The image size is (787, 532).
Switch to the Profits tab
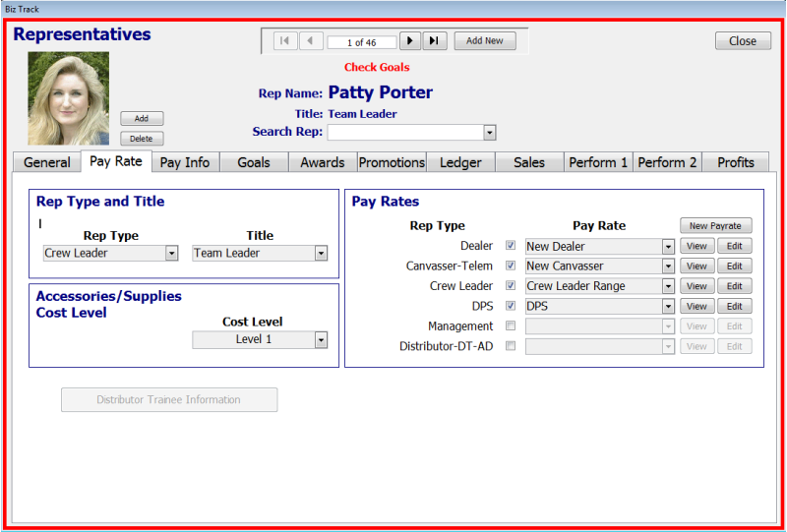(735, 162)
